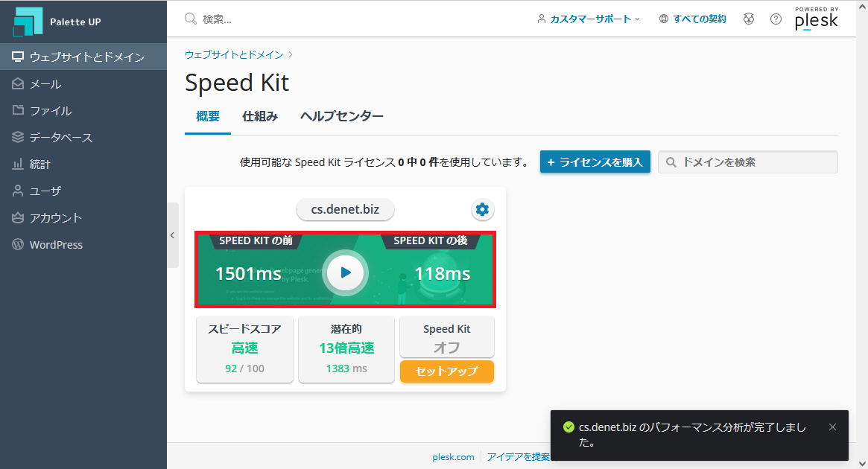Expand the カスタマーサポート user dropdown
Screen dimensions: 868x469
[x=589, y=19]
